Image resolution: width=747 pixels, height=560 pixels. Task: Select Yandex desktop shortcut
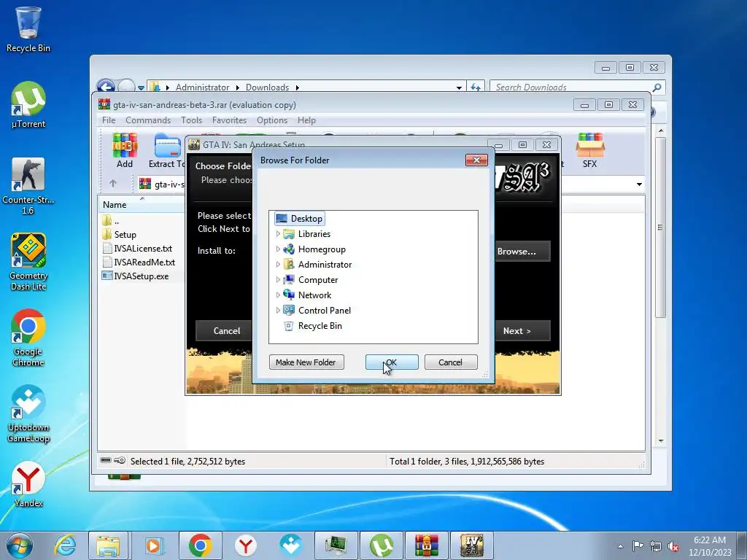coord(28,484)
